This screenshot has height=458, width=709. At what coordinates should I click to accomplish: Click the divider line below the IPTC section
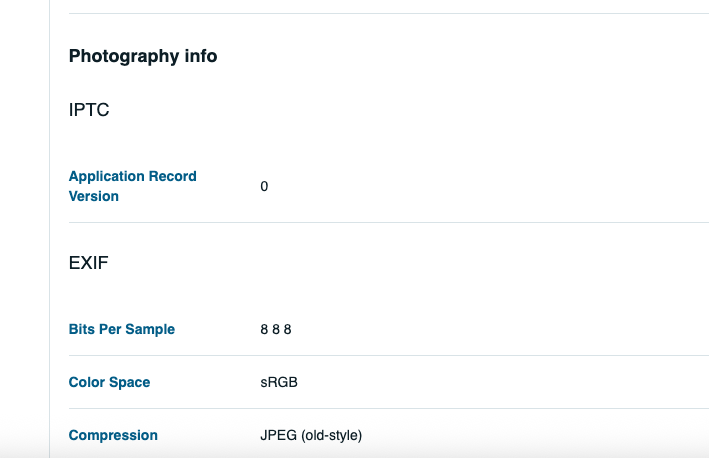[x=380, y=222]
